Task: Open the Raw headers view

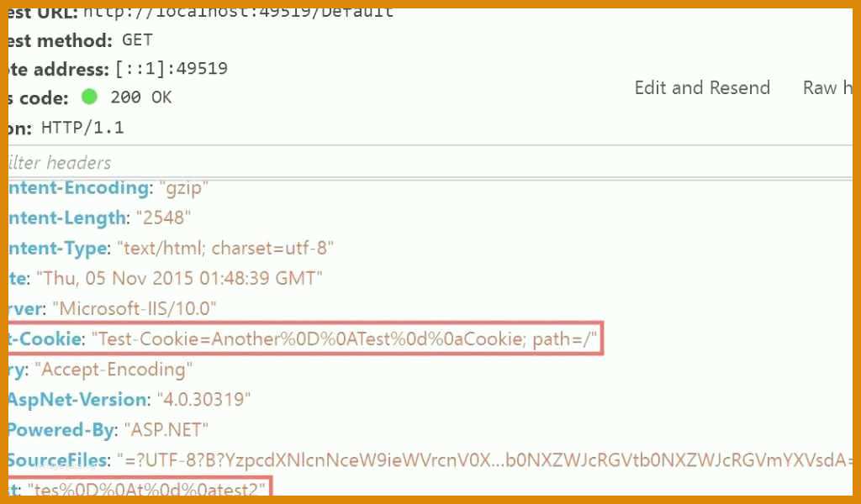Action: (x=827, y=87)
